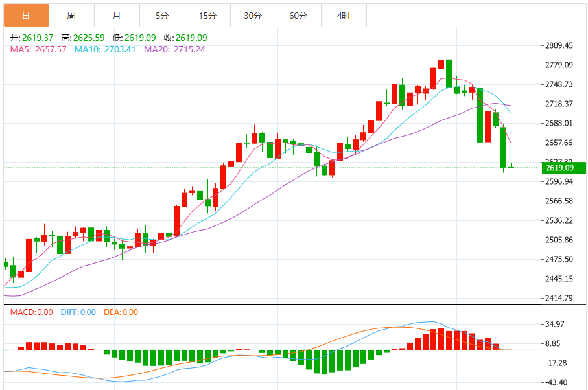This screenshot has height=390, width=588.
Task: Click the MA20 indicator label
Action: [175, 49]
